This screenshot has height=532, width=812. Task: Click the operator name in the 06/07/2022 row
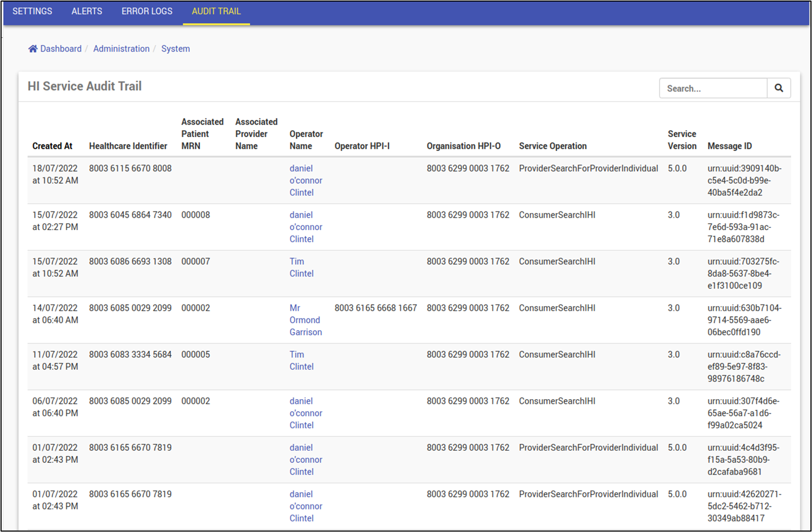pos(305,413)
